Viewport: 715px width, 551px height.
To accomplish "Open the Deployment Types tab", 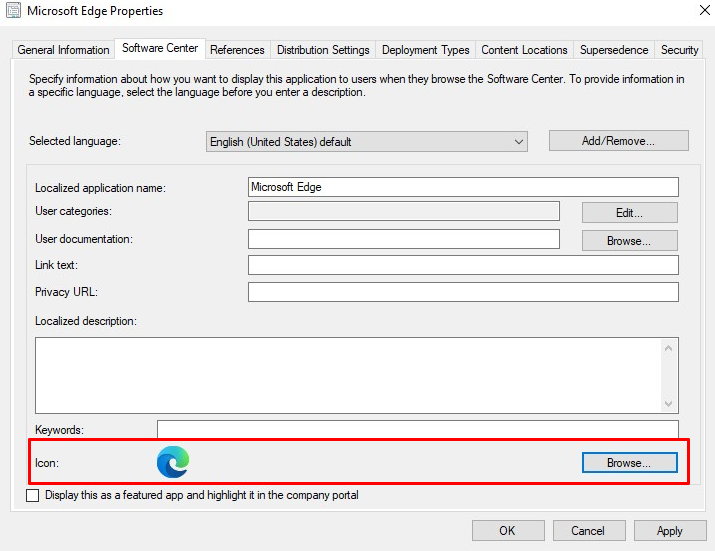I will point(425,50).
